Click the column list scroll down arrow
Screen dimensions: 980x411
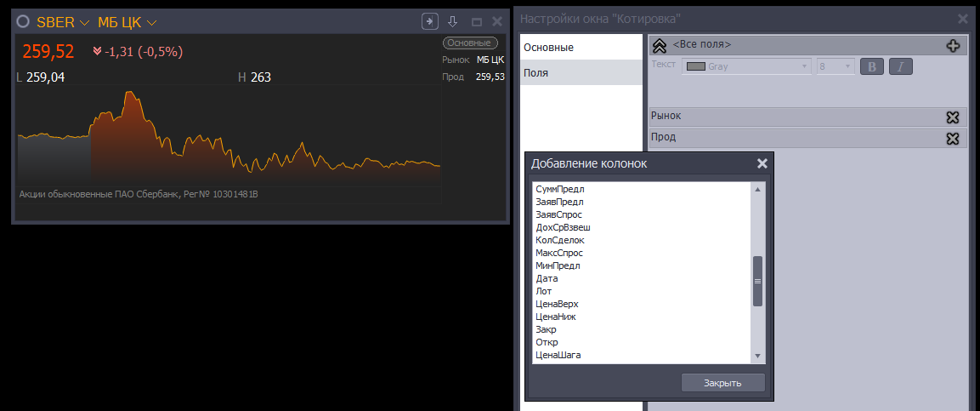(x=757, y=356)
